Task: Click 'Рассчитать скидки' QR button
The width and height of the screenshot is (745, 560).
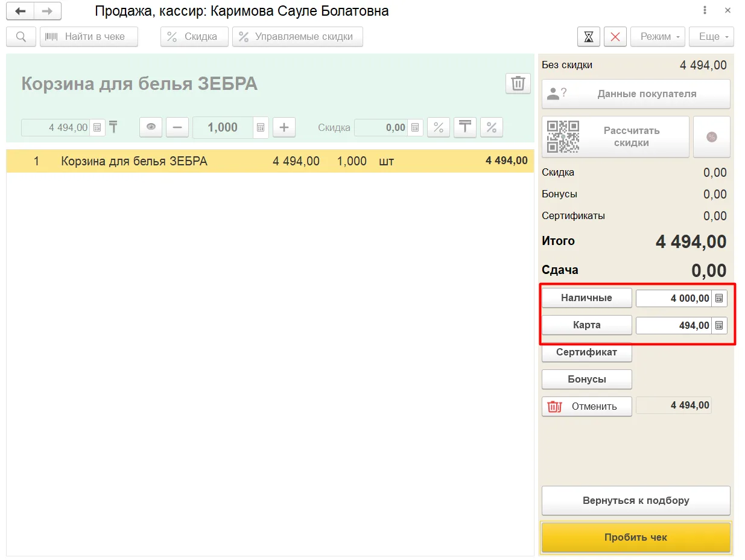Action: (615, 137)
